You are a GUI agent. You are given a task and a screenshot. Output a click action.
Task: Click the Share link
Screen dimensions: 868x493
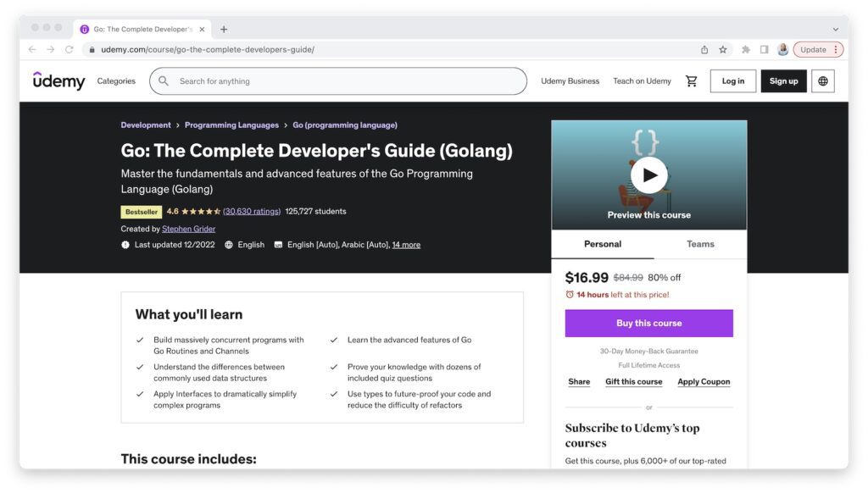(x=579, y=382)
